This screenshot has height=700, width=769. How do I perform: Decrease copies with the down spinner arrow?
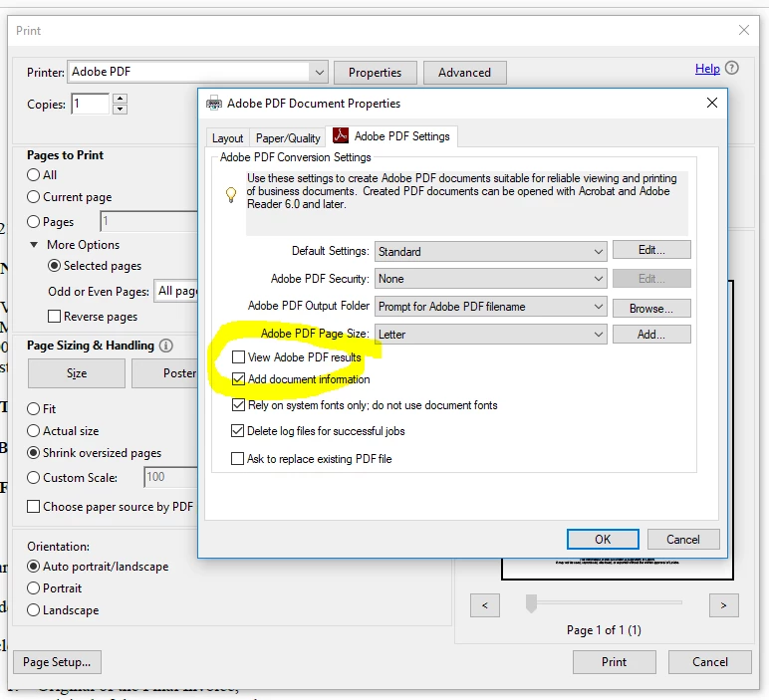120,110
